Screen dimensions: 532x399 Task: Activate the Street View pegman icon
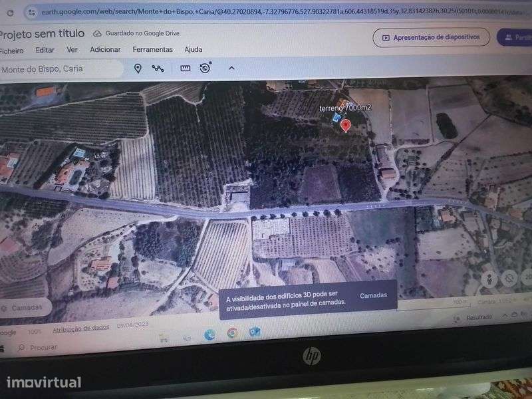[489, 279]
